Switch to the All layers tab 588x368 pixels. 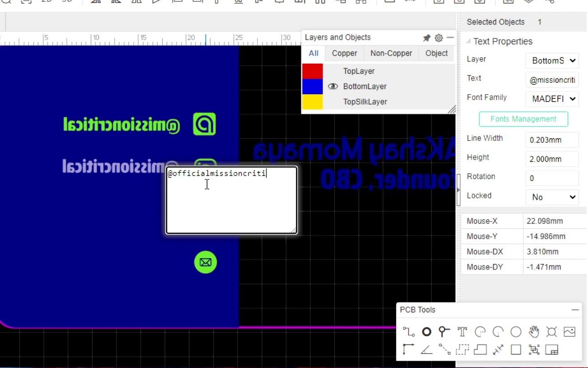point(313,53)
